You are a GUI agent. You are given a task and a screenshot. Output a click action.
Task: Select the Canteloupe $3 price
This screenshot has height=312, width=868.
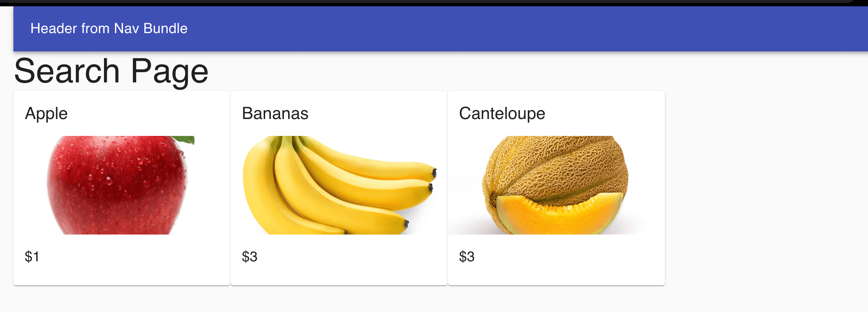(467, 257)
